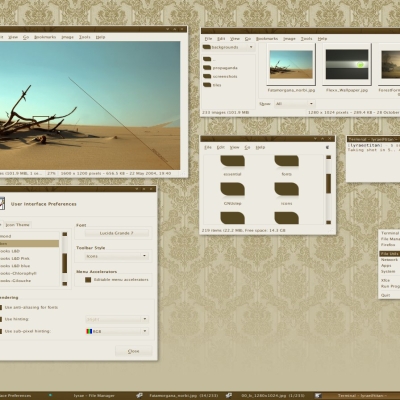Open View menu in the file manager window
Screen dimensions: 400x400
(x=235, y=147)
